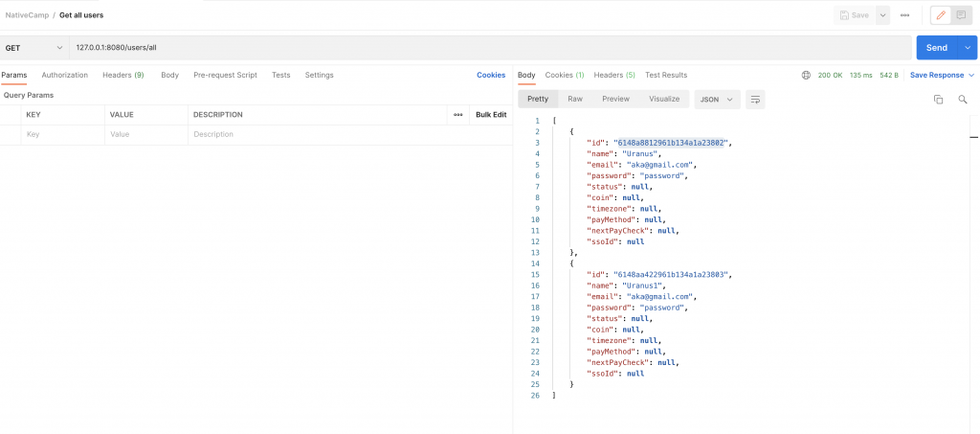Open the Test Results tab
Viewport: 980px width, 434px height.
(666, 75)
